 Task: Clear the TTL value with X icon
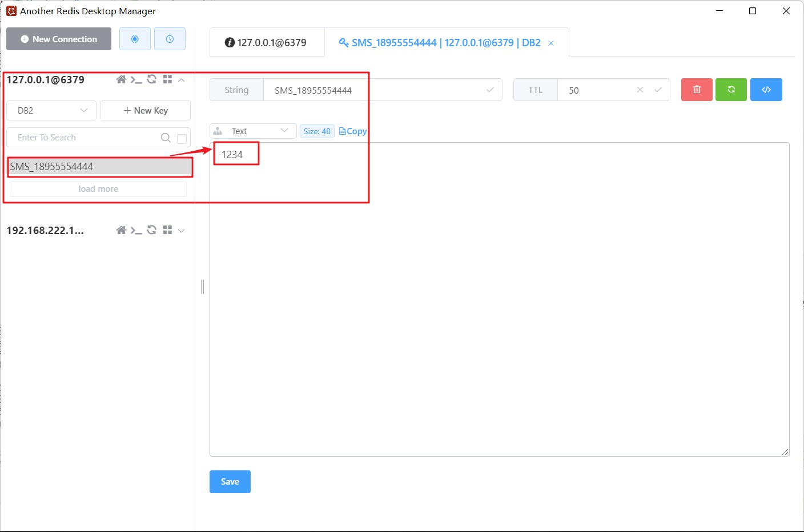pyautogui.click(x=640, y=90)
